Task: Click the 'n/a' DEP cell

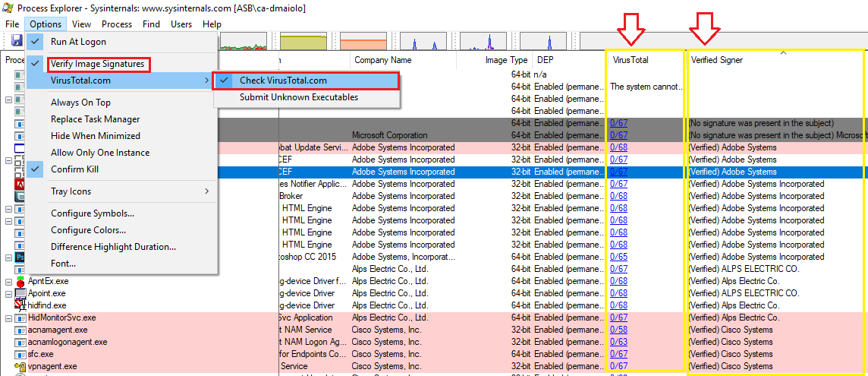Action: click(540, 74)
